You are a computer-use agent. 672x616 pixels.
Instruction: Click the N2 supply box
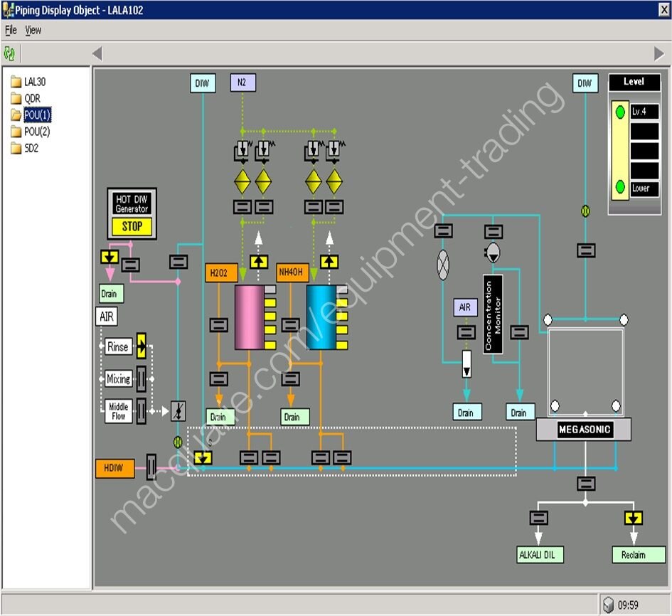[243, 83]
